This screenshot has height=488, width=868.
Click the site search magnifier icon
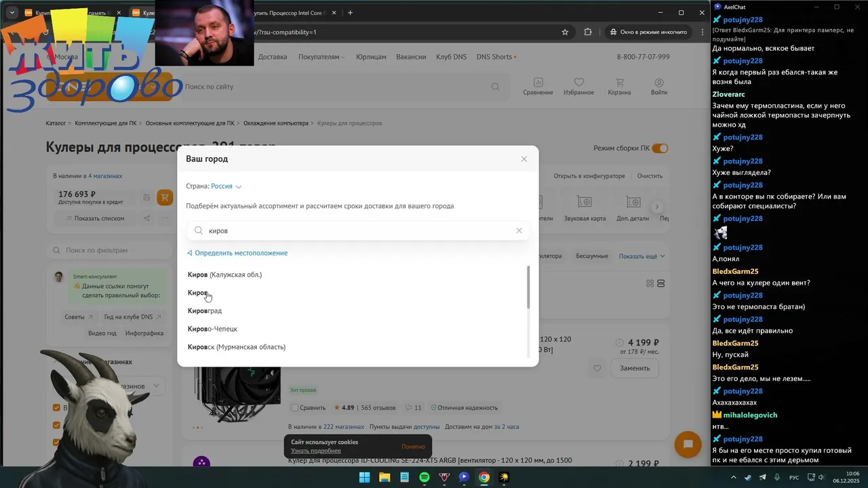click(496, 87)
